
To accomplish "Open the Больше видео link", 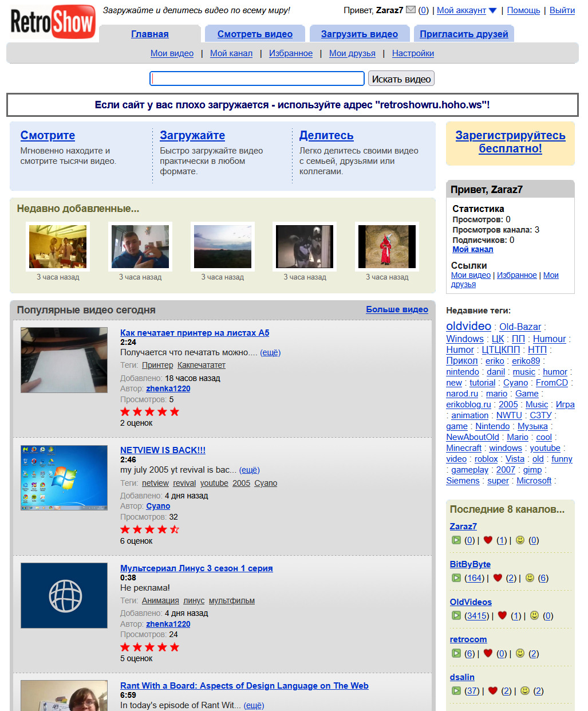I will click(x=397, y=309).
